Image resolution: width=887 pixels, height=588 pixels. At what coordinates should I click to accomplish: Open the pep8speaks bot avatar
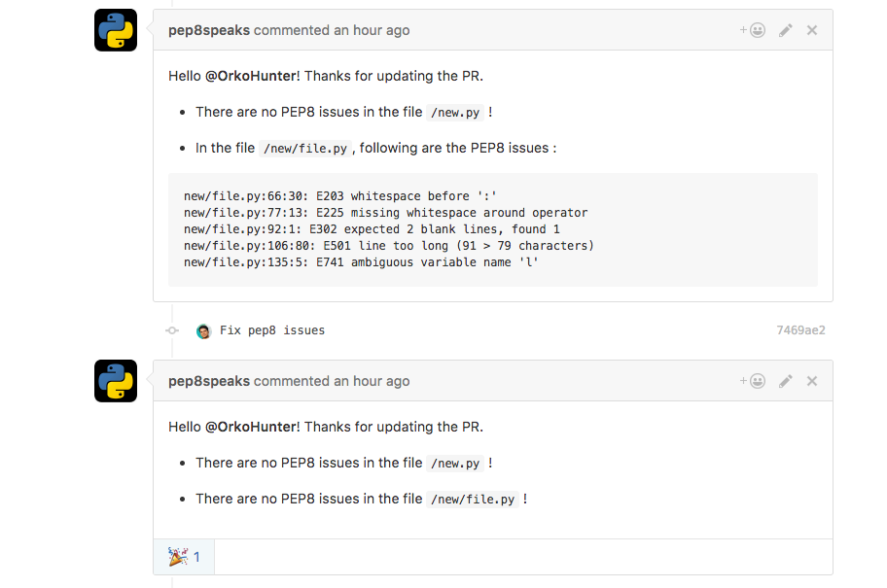[x=115, y=30]
